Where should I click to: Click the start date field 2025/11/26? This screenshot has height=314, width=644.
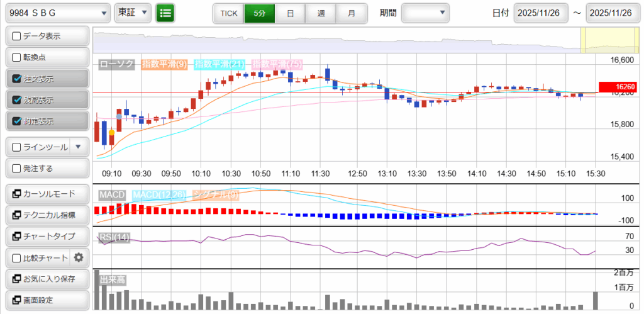[540, 13]
